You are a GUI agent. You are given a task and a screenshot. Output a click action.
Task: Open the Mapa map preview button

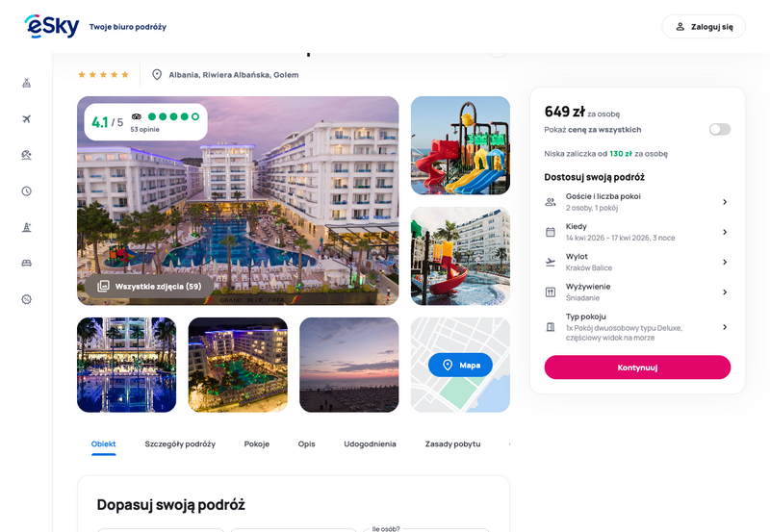click(x=460, y=365)
